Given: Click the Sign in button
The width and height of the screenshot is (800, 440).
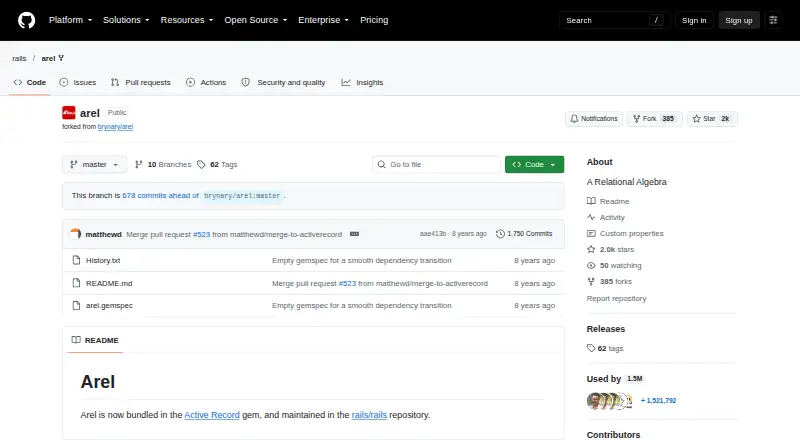Looking at the screenshot, I should pyautogui.click(x=694, y=20).
